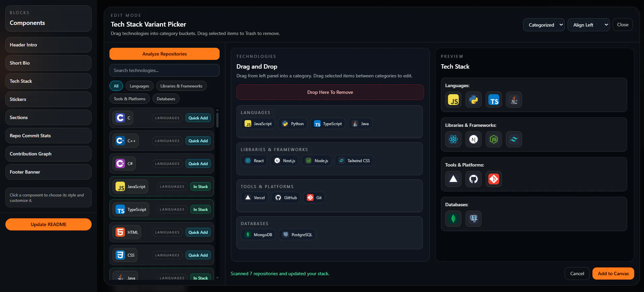Click the C# icon in technology list
The image size is (644, 292).
[x=120, y=164]
